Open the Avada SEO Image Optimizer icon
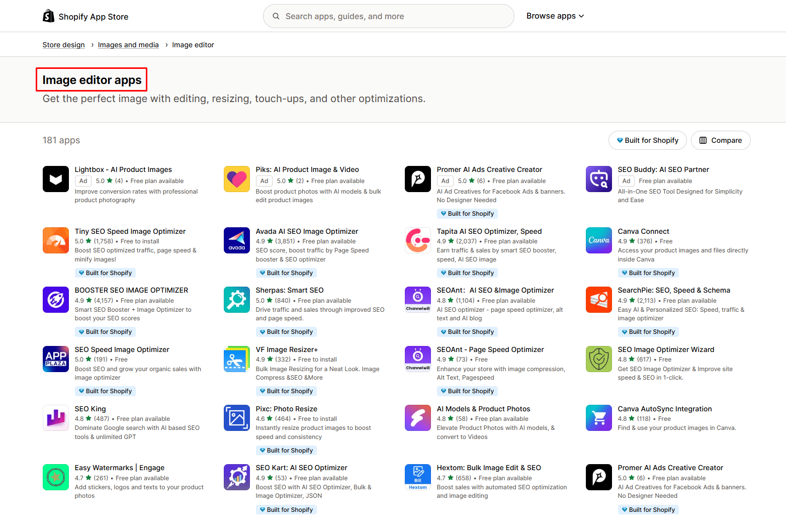The image size is (786, 532). tap(236, 240)
